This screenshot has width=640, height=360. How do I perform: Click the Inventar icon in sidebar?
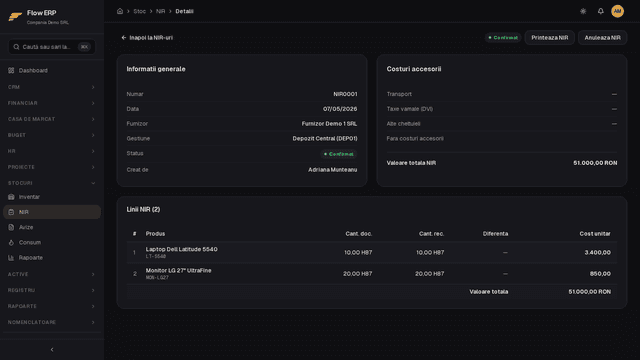[11, 197]
